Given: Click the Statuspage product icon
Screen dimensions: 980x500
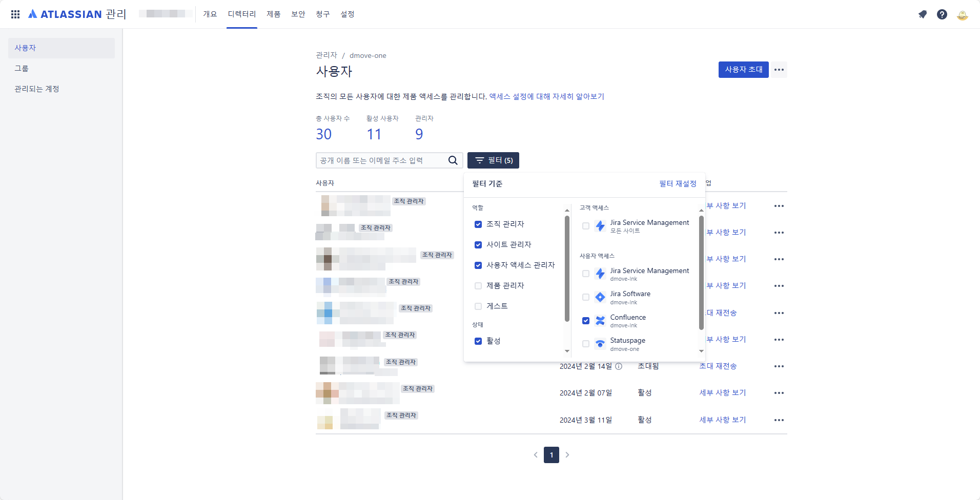Looking at the screenshot, I should pyautogui.click(x=600, y=344).
